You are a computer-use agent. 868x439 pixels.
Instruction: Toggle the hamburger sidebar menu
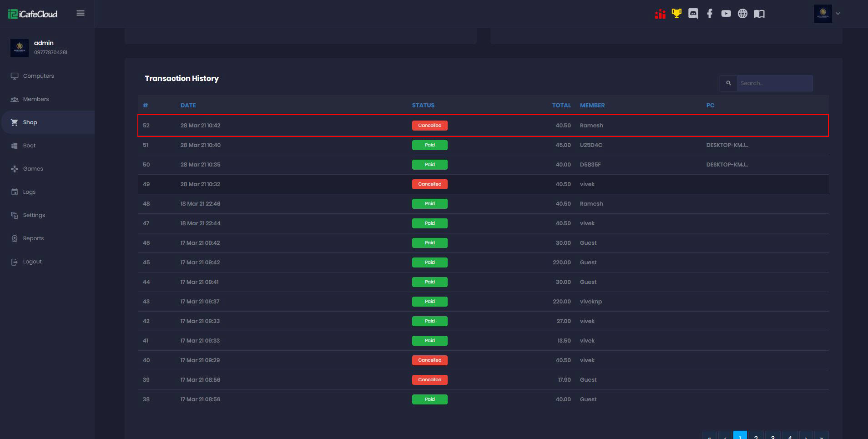point(81,13)
